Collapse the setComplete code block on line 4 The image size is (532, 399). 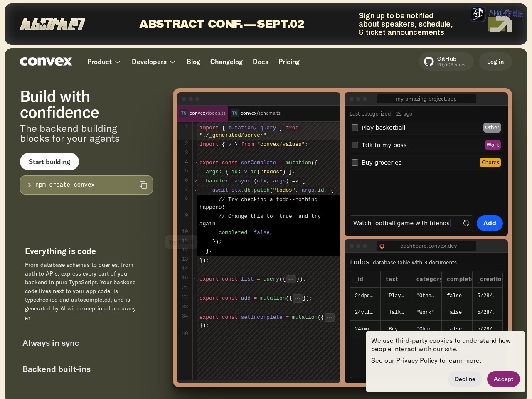tap(195, 163)
